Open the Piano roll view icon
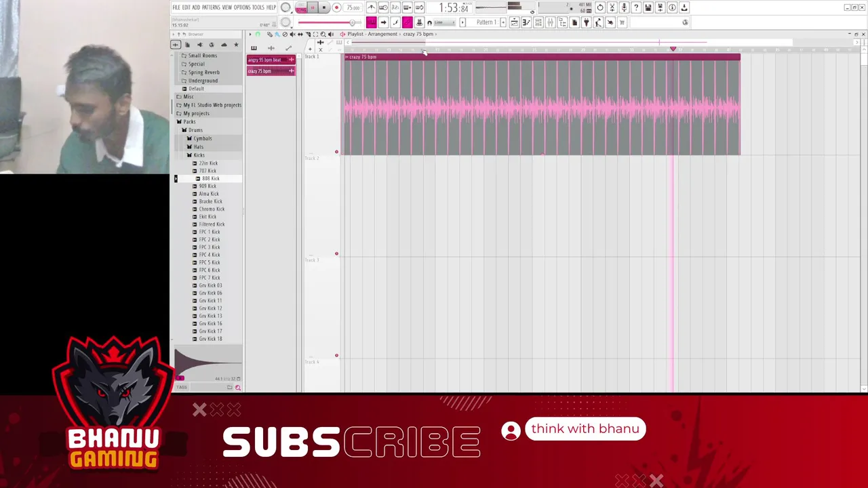The image size is (868, 488). point(526,22)
